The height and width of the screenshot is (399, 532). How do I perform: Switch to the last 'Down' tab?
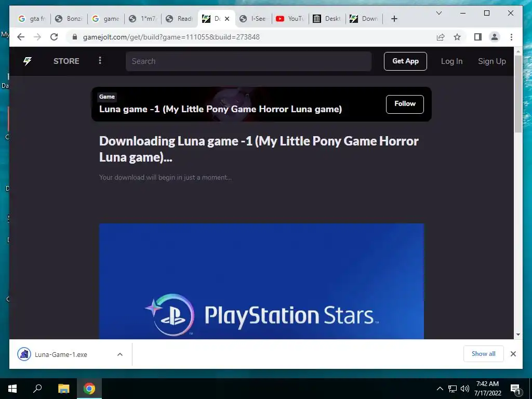(364, 19)
